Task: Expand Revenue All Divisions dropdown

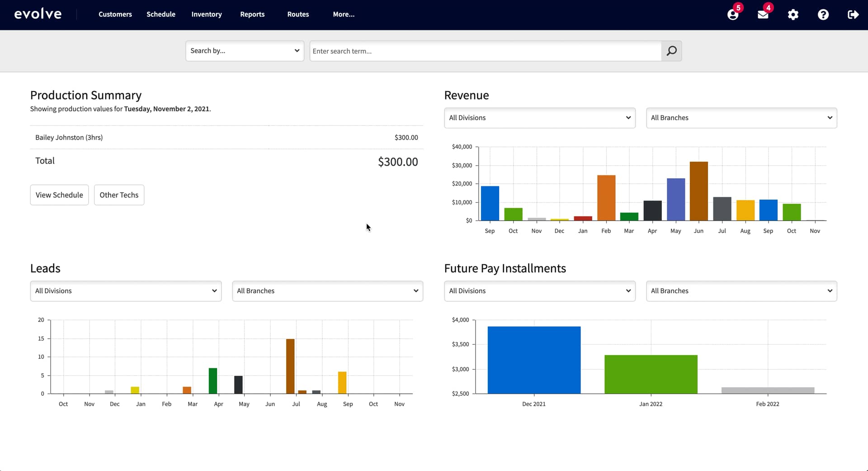Action: tap(540, 118)
